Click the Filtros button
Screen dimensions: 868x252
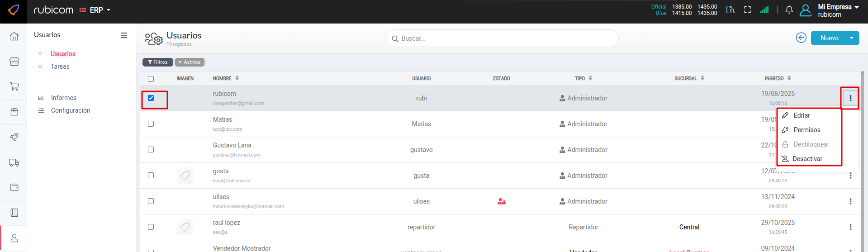tap(157, 62)
